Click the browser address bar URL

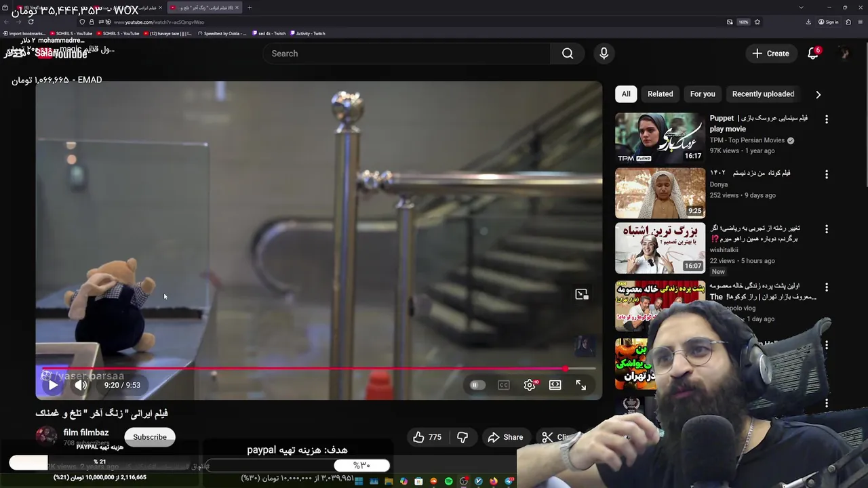pyautogui.click(x=159, y=22)
